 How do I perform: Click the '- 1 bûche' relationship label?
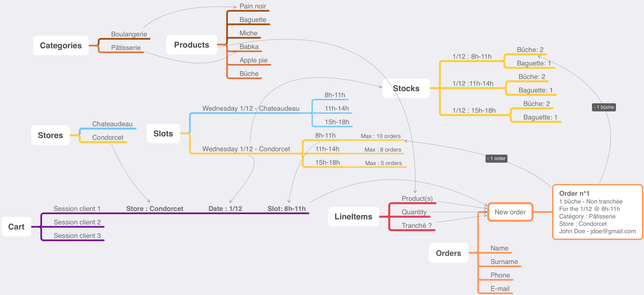tap(603, 107)
